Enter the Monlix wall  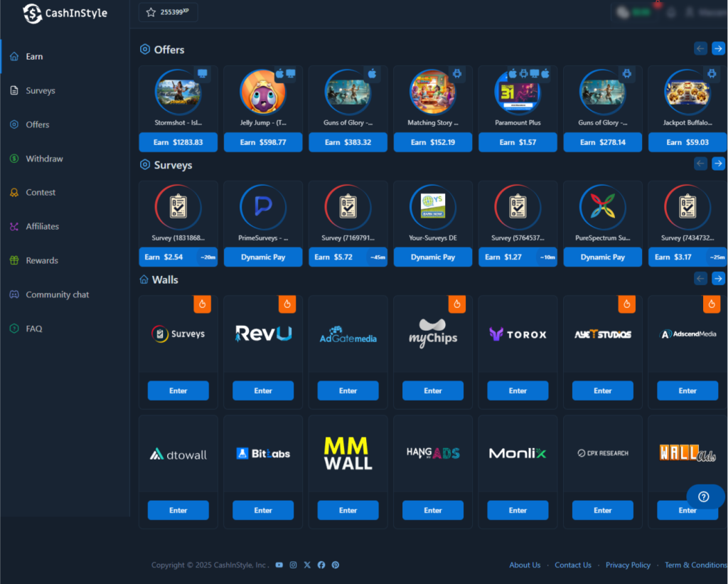tap(518, 510)
